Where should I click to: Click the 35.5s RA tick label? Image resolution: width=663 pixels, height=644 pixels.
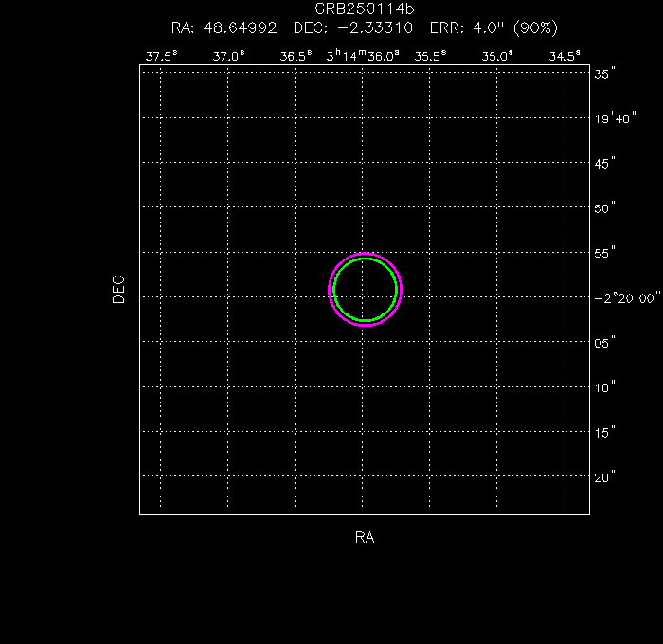(x=430, y=56)
